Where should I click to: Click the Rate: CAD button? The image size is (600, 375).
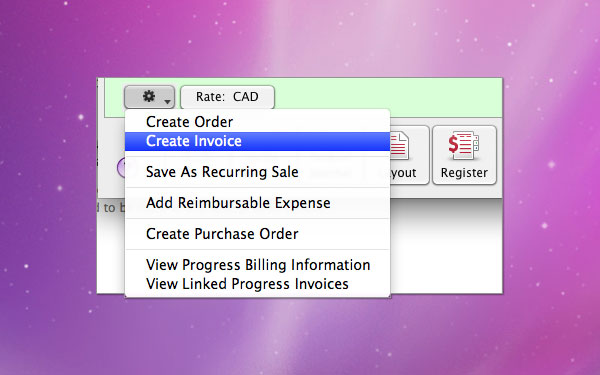[x=227, y=97]
